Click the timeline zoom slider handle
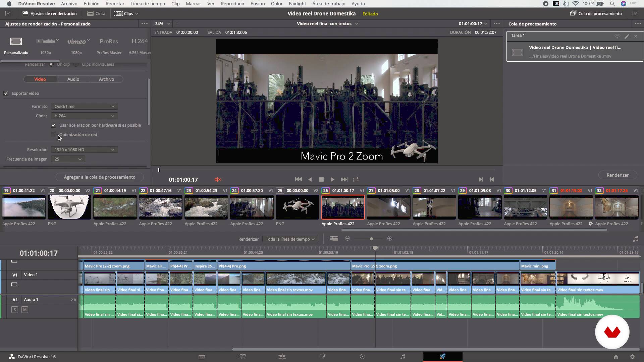The image size is (644, 362). 371,239
